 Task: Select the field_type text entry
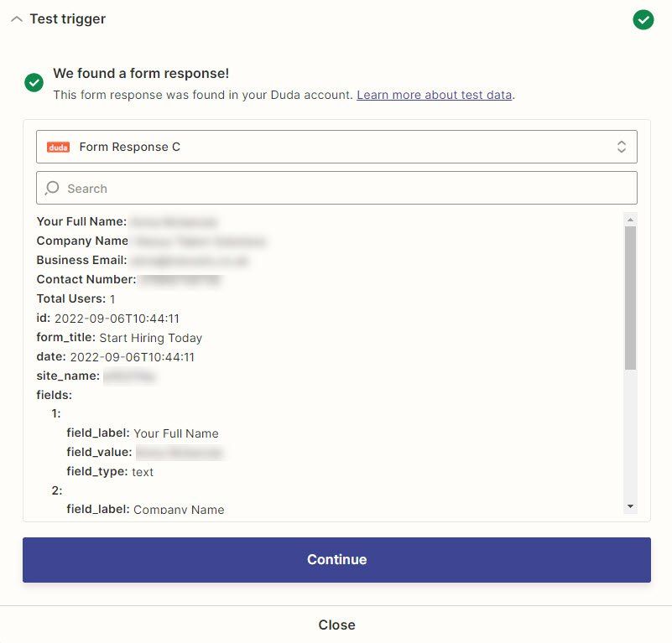[x=110, y=472]
